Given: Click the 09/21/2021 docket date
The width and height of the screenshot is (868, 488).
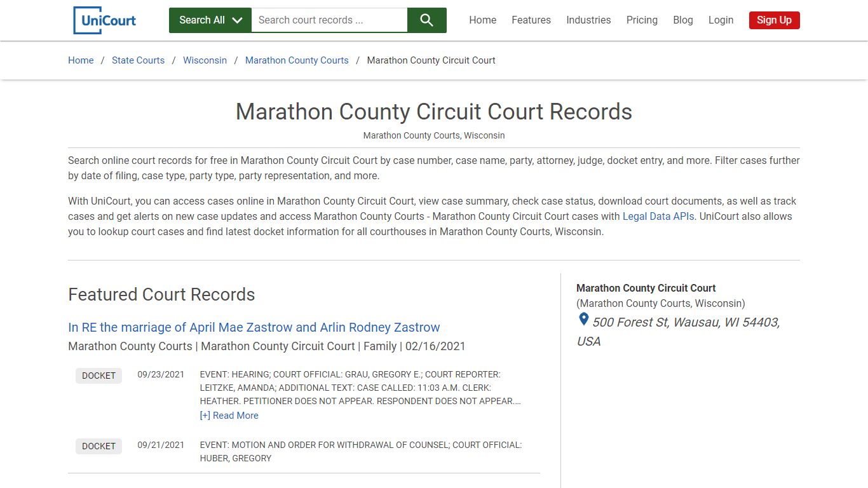Looking at the screenshot, I should coord(161,445).
